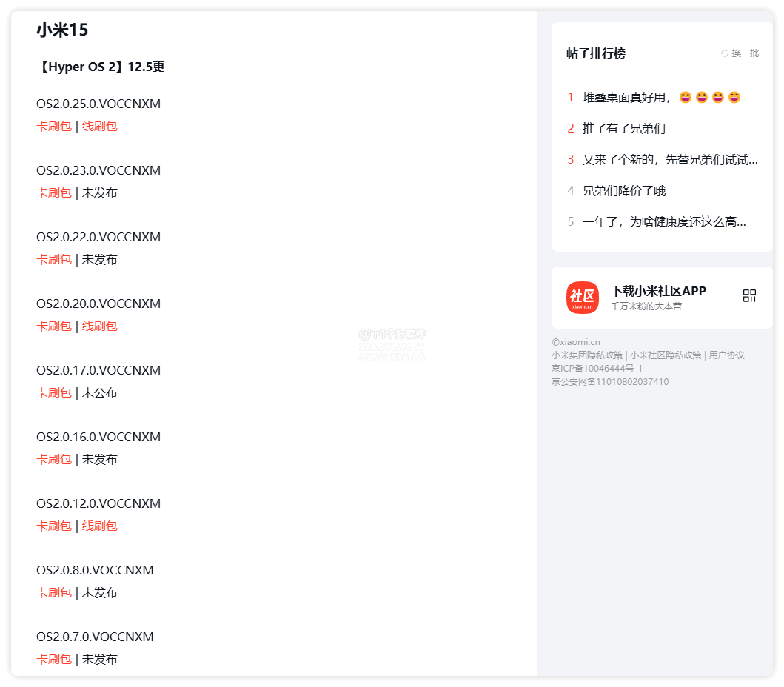Open 卡刷包 link for OS2.0.16.0.VOCCNXM
This screenshot has width=784, height=687.
(x=54, y=459)
